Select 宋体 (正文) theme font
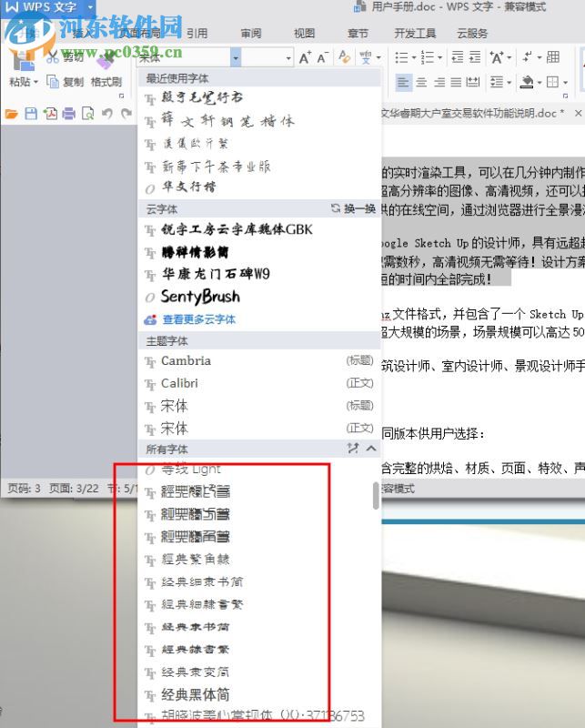585x728 pixels. click(x=260, y=429)
